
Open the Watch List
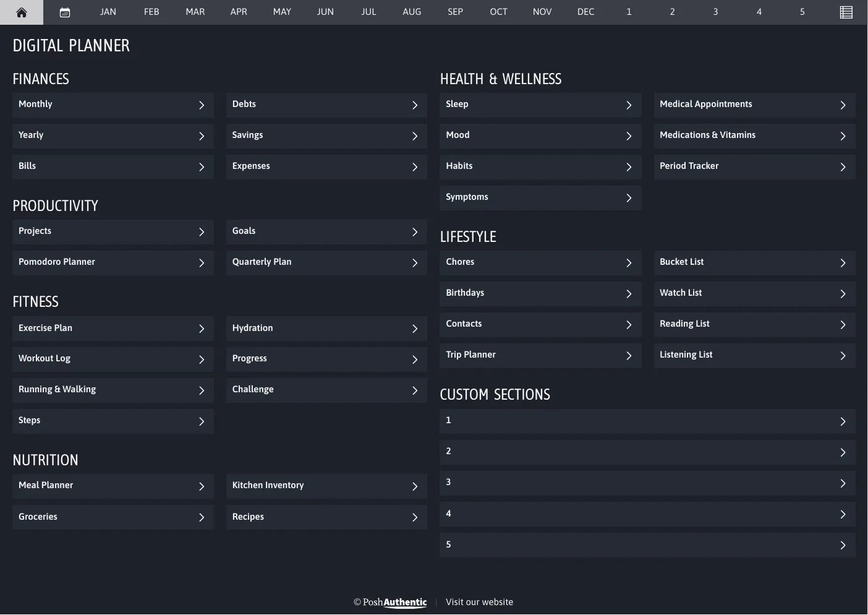click(754, 294)
